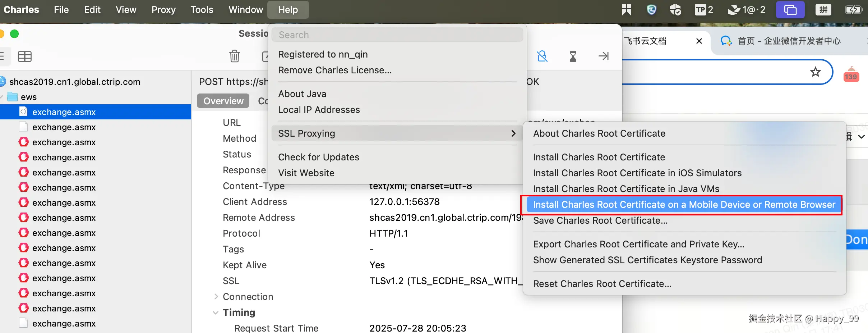868x333 pixels.
Task: Choose Reset Charles Root Certificate...
Action: tap(684, 284)
